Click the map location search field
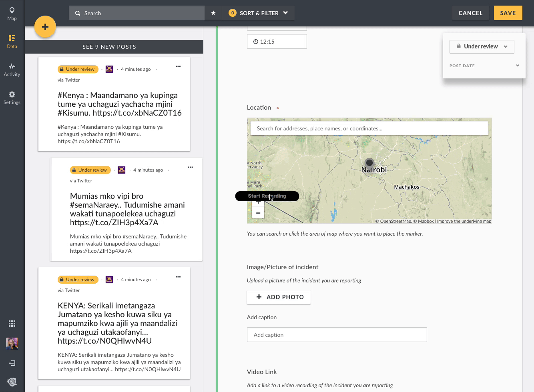 (x=369, y=128)
